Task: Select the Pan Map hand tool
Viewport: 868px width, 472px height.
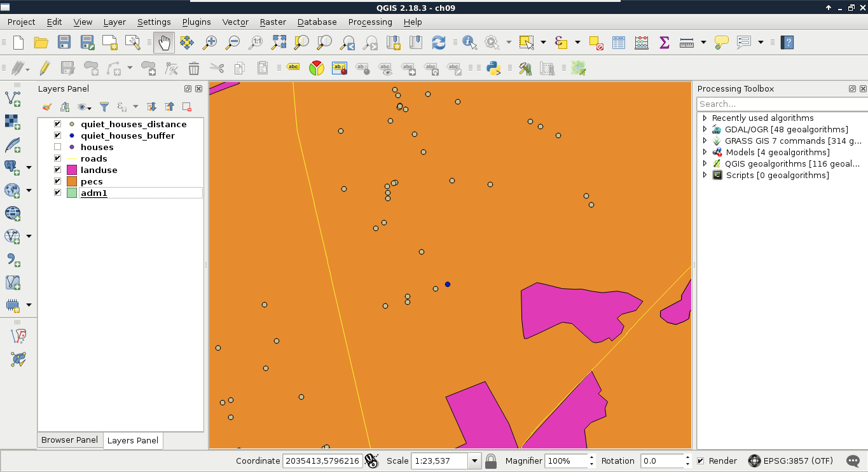Action: coord(164,43)
